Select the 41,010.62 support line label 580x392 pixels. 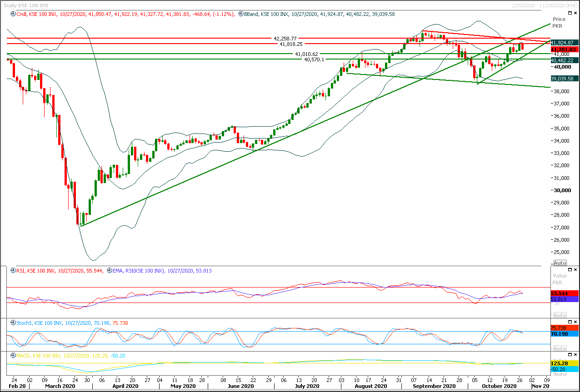(307, 54)
